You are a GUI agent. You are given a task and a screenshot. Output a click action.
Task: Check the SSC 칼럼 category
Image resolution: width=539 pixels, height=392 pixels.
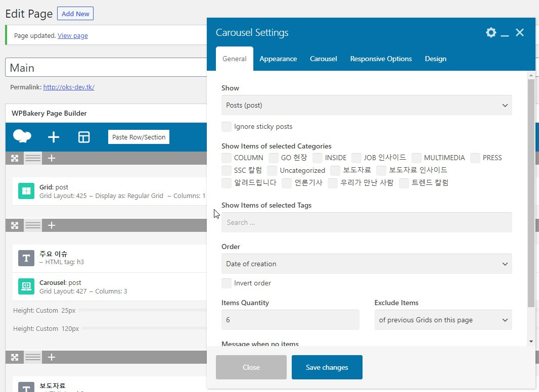click(x=226, y=170)
